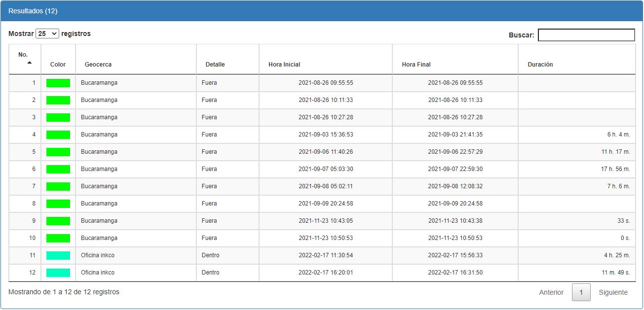The image size is (644, 310).
Task: Sort by the Hora Inicial column header
Action: (284, 65)
